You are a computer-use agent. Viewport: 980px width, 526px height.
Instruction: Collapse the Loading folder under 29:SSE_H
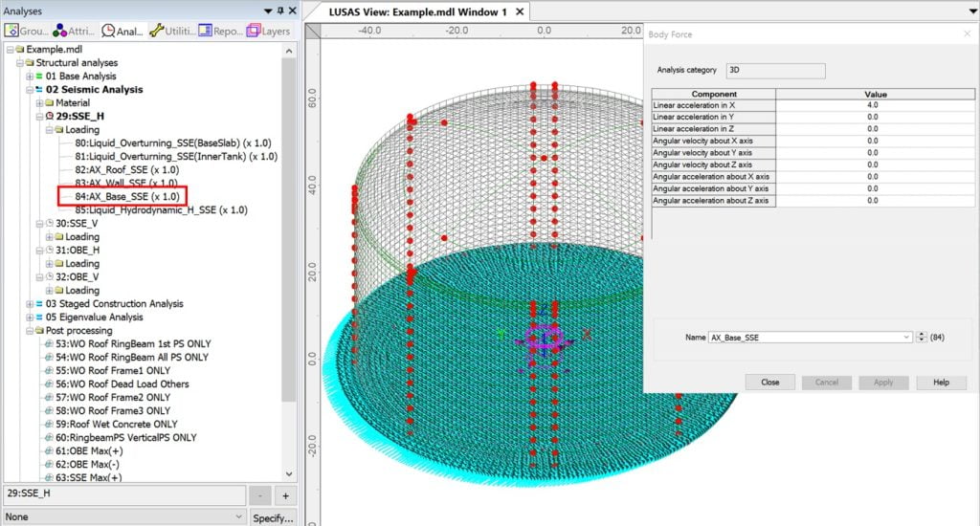click(50, 129)
